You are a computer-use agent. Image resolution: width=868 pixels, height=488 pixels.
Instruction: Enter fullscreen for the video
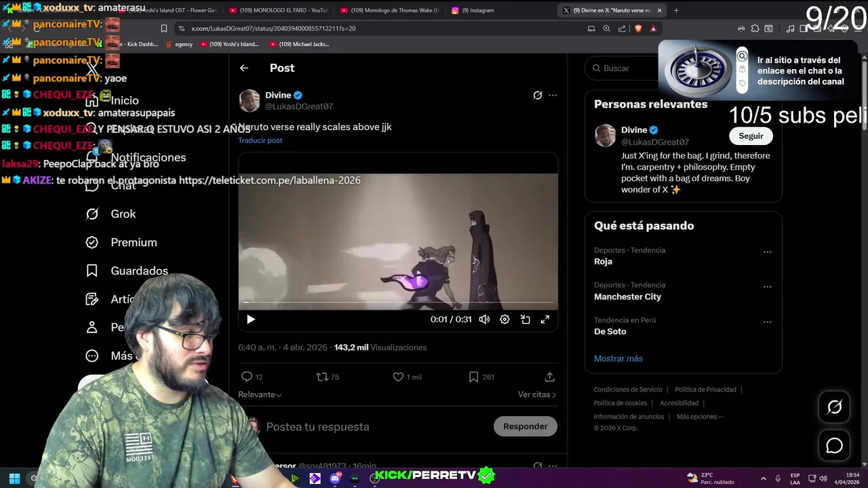[x=545, y=319]
